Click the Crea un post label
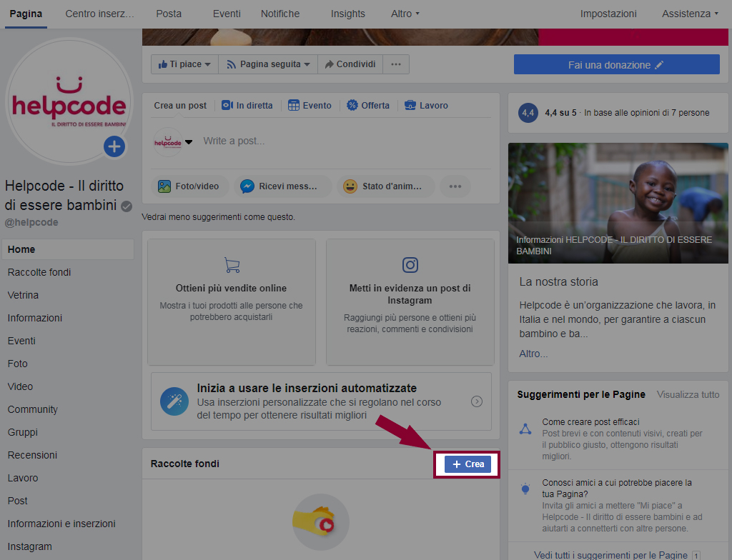Screen dimensions: 732x560 180,106
